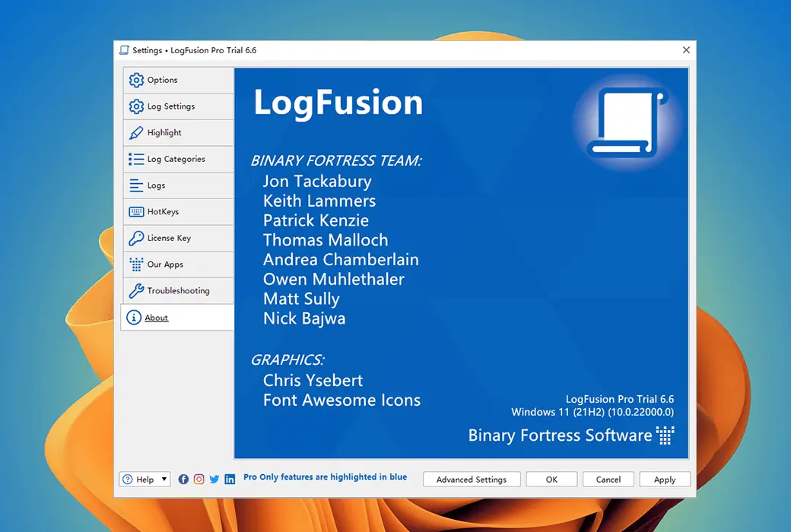
Task: Go to the Logs section
Action: tap(178, 185)
